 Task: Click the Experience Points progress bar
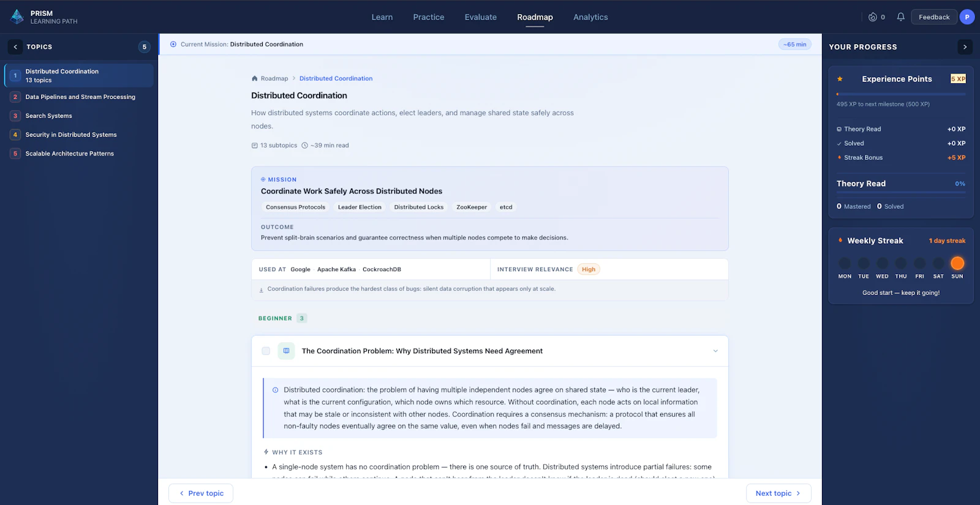click(901, 94)
